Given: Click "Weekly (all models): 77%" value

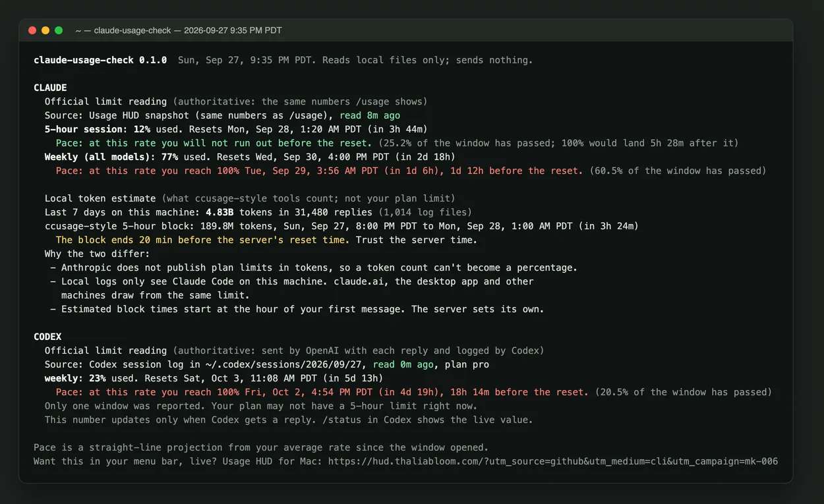Looking at the screenshot, I should click(111, 157).
